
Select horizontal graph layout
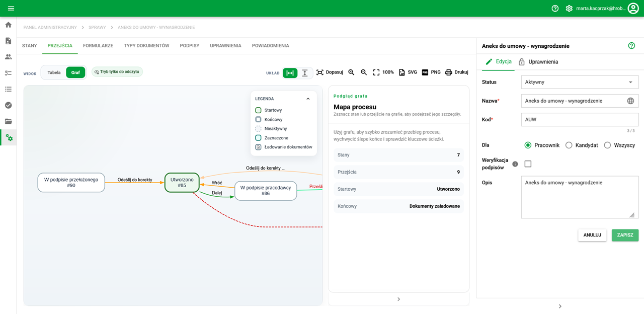pyautogui.click(x=290, y=73)
